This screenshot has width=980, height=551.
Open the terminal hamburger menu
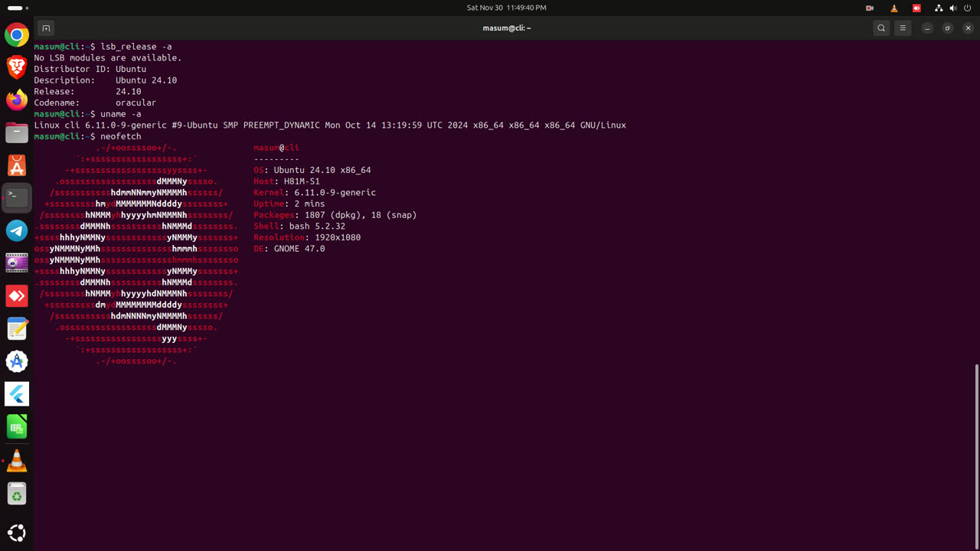[903, 28]
